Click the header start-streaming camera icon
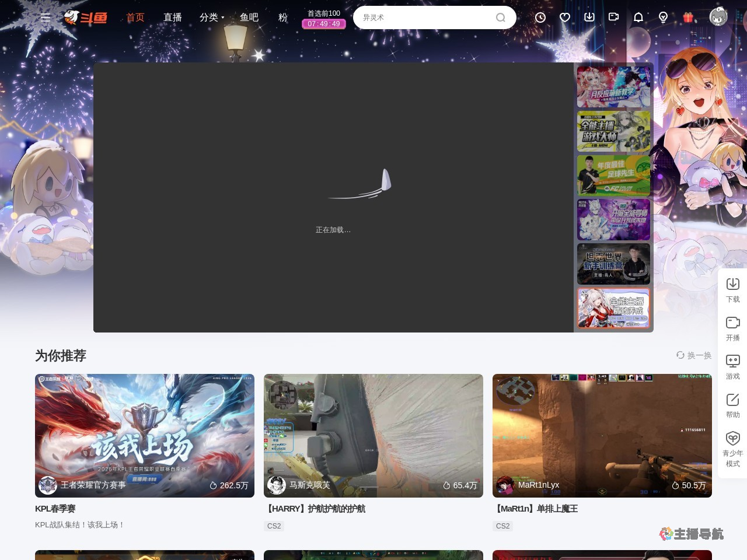 click(x=613, y=17)
